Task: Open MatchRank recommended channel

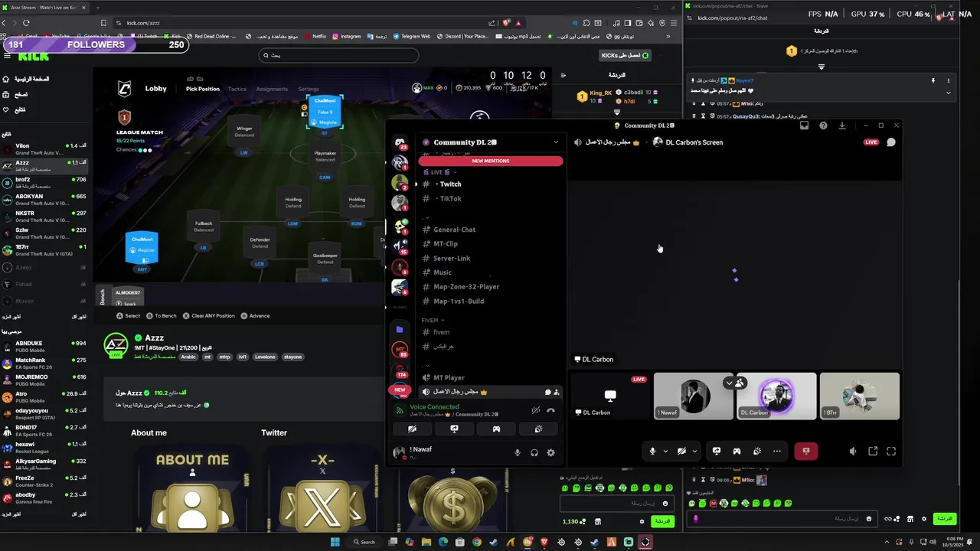Action: tap(44, 363)
